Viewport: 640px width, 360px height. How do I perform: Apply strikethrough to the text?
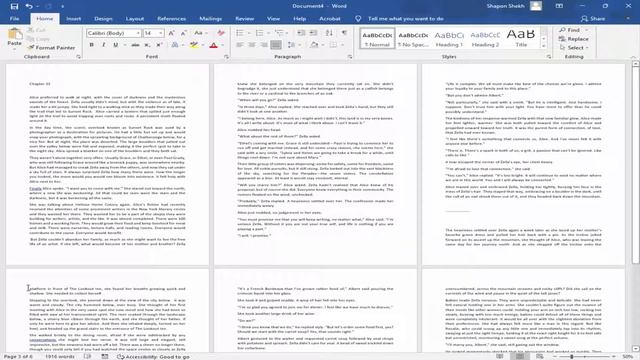coord(135,45)
